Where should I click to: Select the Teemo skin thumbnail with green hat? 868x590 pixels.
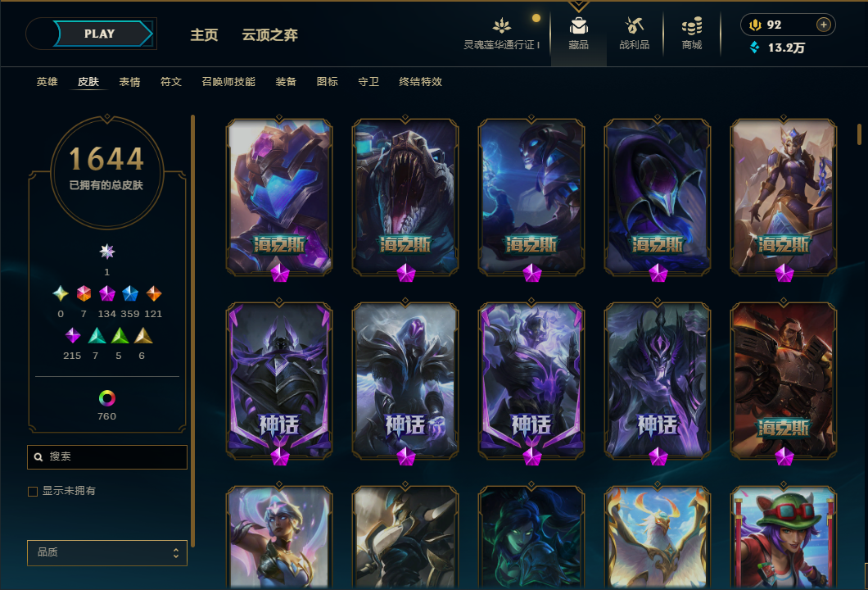(x=784, y=538)
